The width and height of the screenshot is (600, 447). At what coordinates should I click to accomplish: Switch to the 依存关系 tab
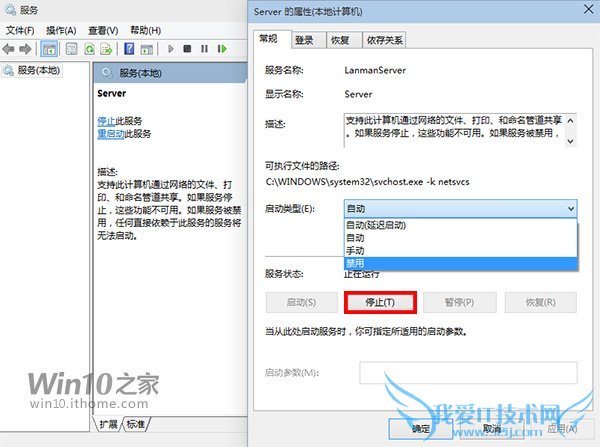point(384,40)
